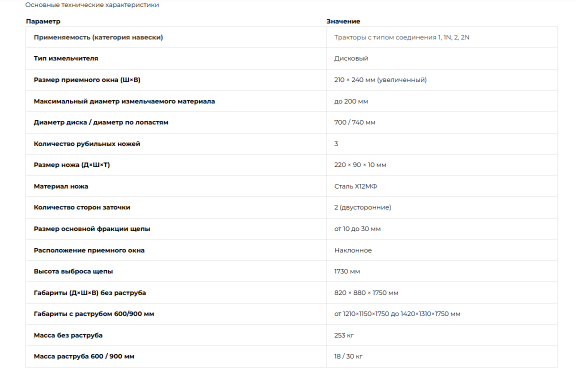Select 'Применяемость (категория навески)' parameter
Image resolution: width=576 pixels, height=375 pixels.
pos(98,37)
